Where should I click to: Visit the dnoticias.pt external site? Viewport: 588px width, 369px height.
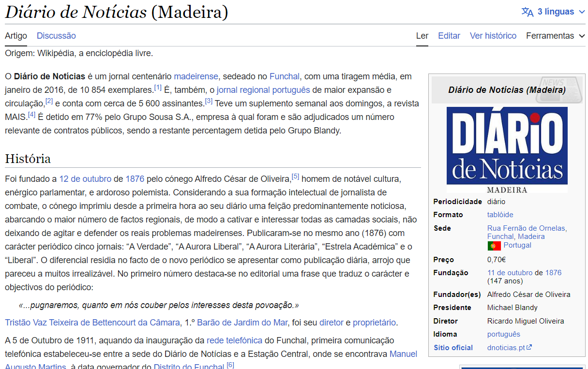506,348
